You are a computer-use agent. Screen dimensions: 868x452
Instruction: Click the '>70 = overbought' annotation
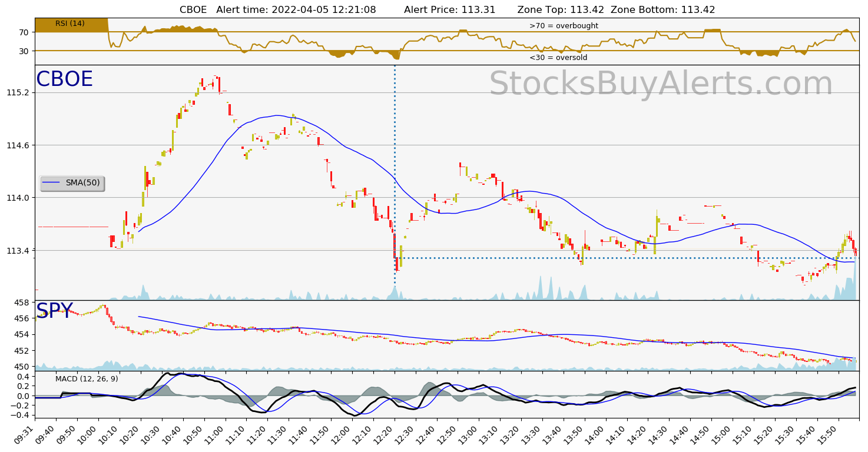pyautogui.click(x=564, y=26)
